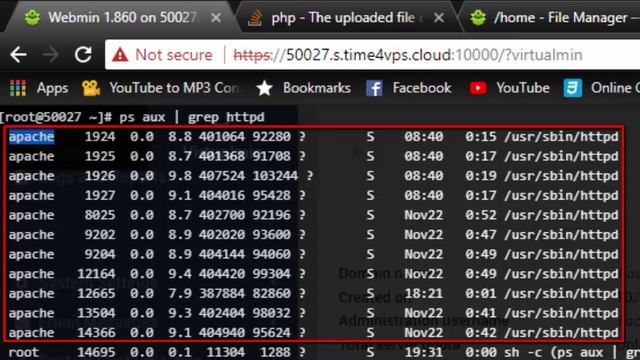Click memory value 103244
640x360 pixels.
pyautogui.click(x=275, y=176)
